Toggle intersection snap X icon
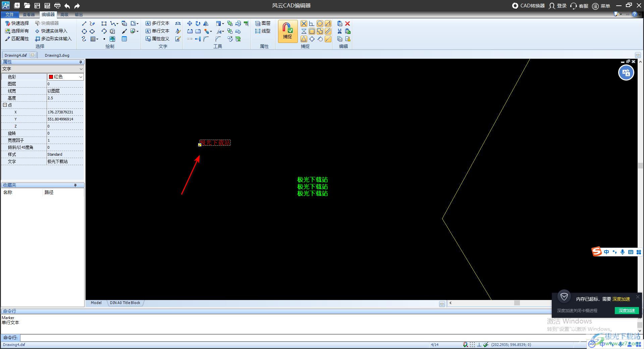 point(304,23)
